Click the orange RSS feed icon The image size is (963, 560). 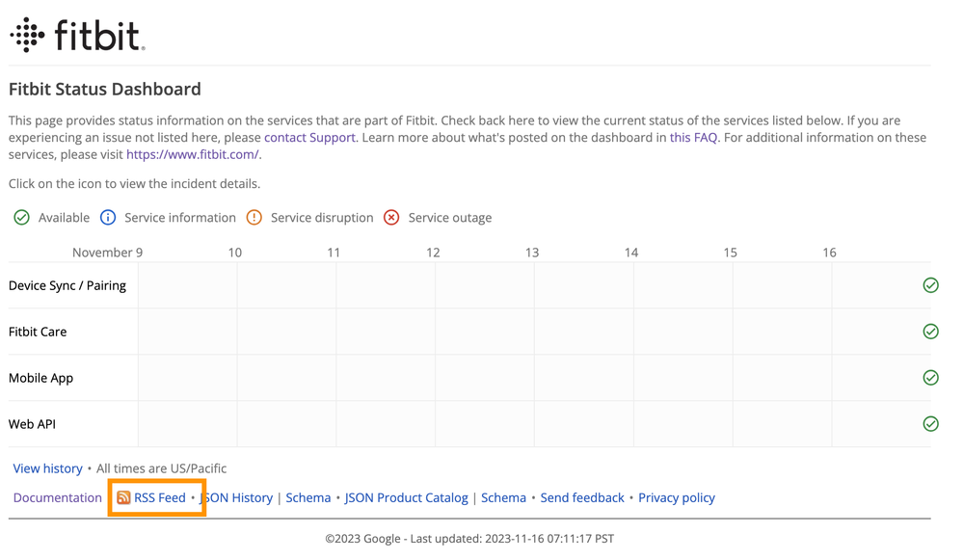click(x=123, y=498)
